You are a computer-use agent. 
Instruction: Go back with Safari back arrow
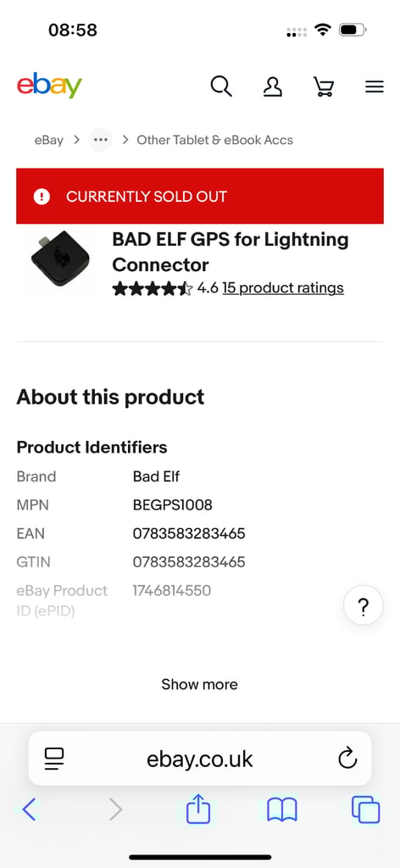click(x=30, y=810)
